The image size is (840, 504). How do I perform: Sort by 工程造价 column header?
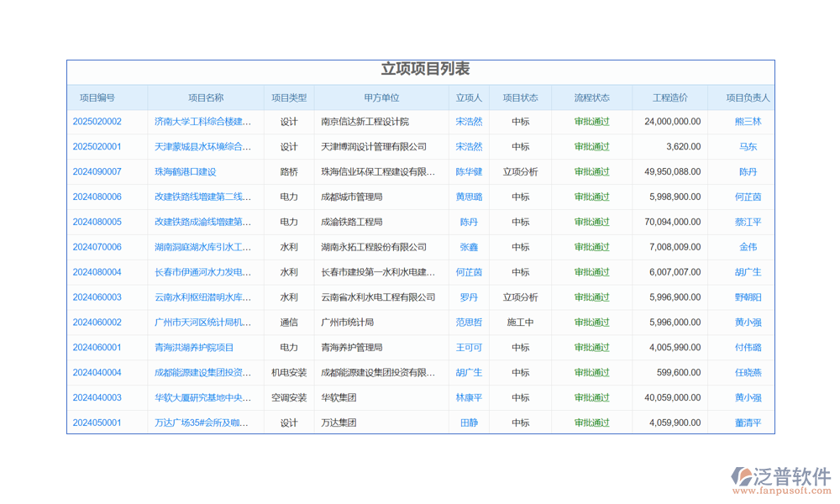pyautogui.click(x=669, y=98)
